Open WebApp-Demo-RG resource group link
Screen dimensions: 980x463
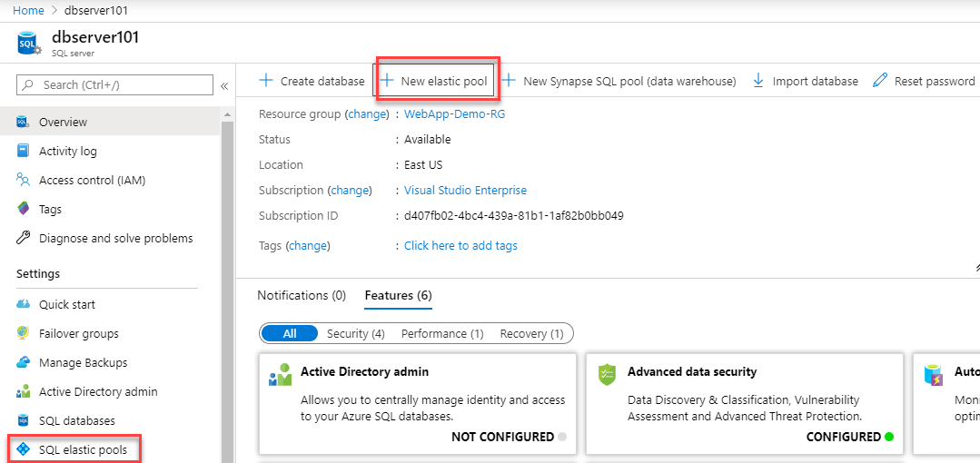click(x=454, y=114)
